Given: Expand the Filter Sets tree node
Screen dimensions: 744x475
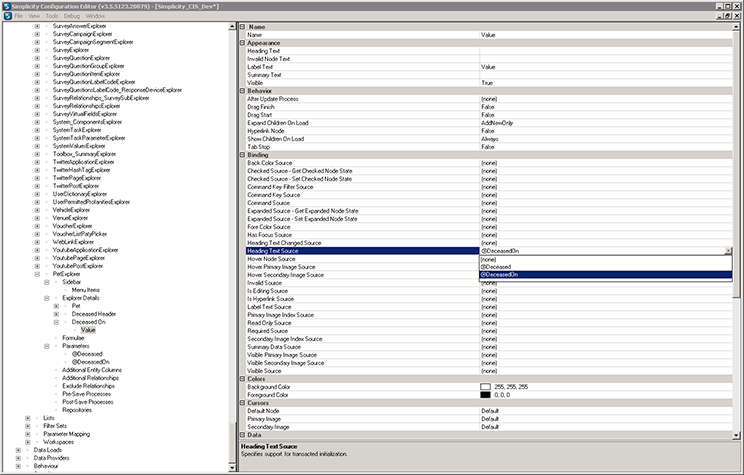Looking at the screenshot, I should point(28,426).
